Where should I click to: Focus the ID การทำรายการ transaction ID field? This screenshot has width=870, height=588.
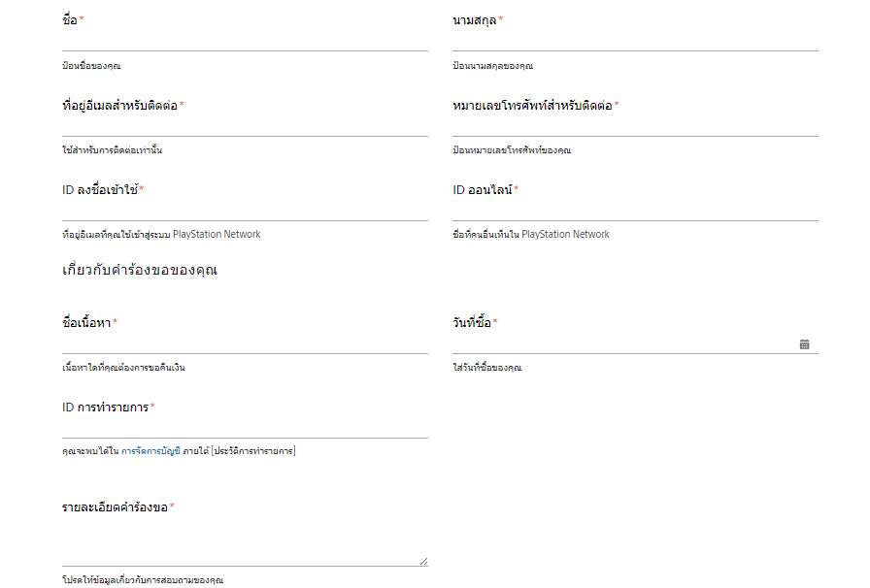(x=245, y=427)
